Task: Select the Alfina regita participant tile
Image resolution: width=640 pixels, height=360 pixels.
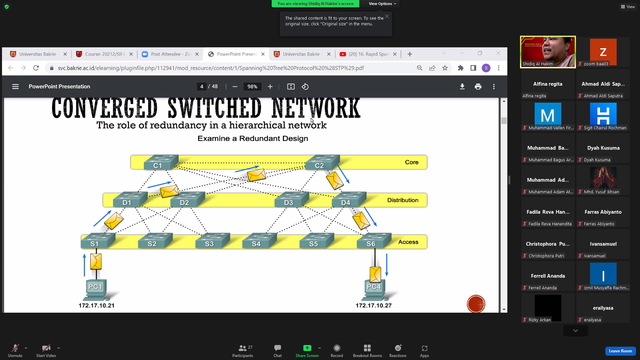Action: (548, 84)
